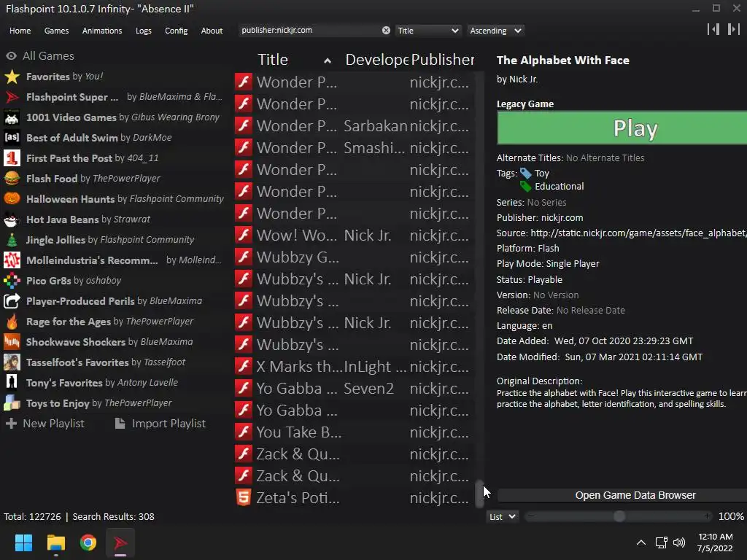Click the game list scrollbar thumb
Image resolution: width=747 pixels, height=560 pixels.
[x=479, y=494]
